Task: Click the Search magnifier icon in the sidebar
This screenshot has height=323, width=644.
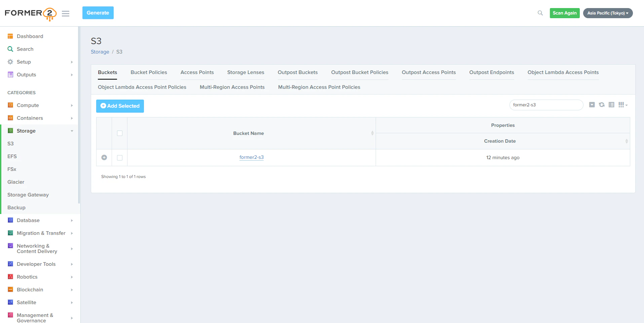Action: pyautogui.click(x=10, y=49)
